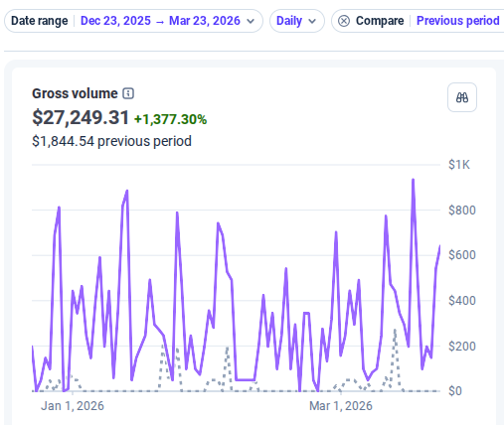This screenshot has width=504, height=425.
Task: Click the $0 axis label
Action: click(x=455, y=391)
